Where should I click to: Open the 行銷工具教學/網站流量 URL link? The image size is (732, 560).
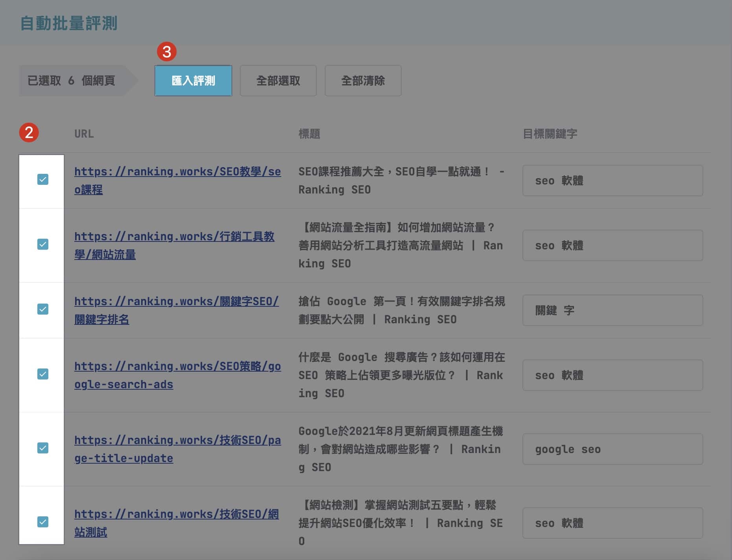click(174, 237)
